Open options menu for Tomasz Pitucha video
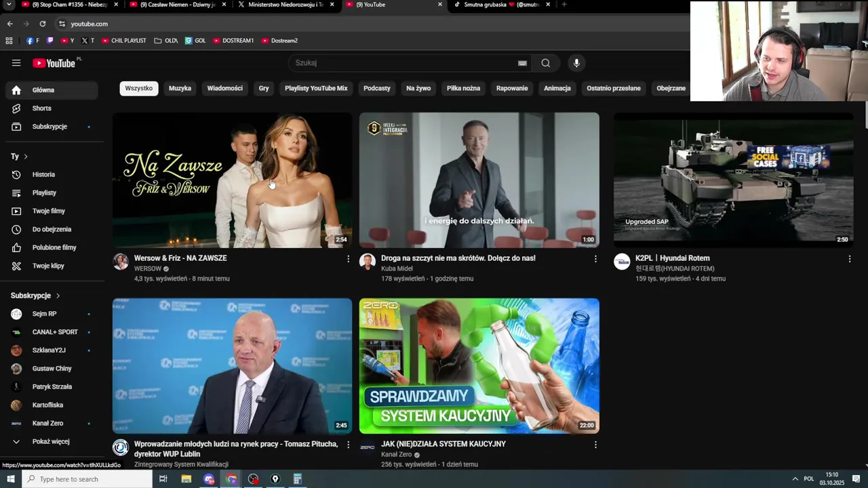Image resolution: width=868 pixels, height=488 pixels. pos(349,445)
